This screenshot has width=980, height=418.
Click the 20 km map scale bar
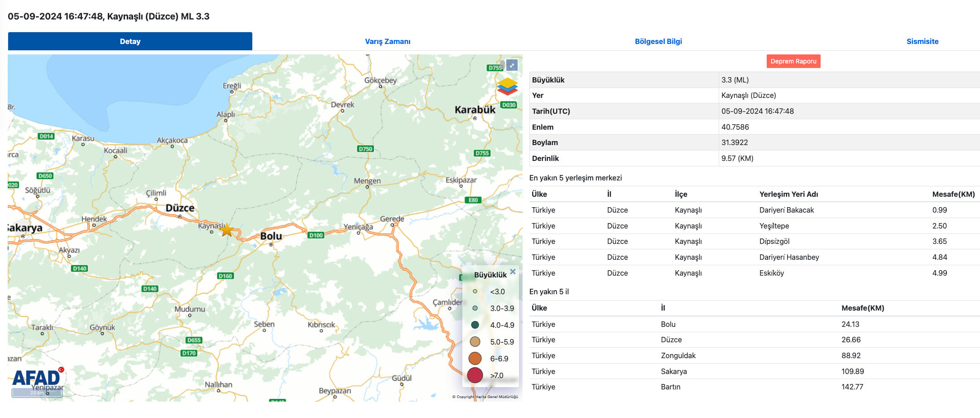(x=37, y=393)
